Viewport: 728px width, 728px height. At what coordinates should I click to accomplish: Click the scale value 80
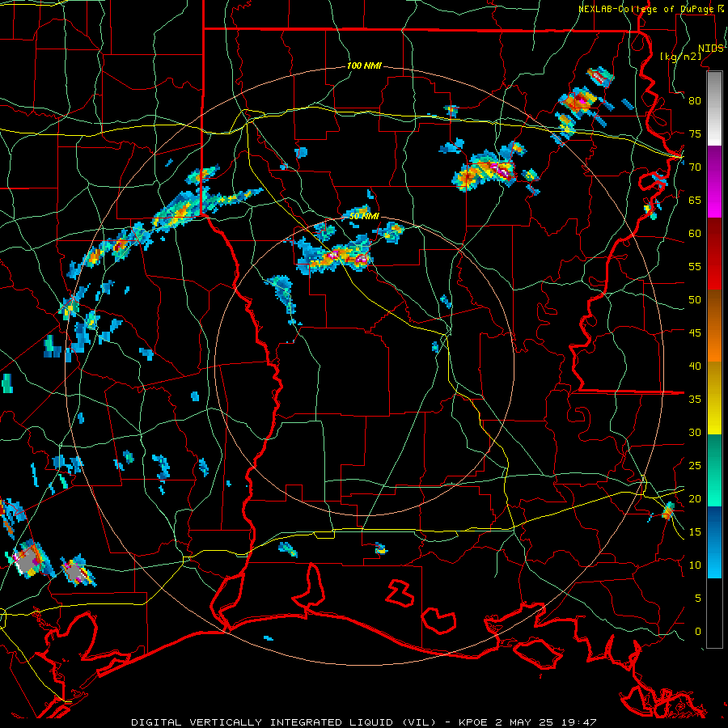pyautogui.click(x=695, y=101)
